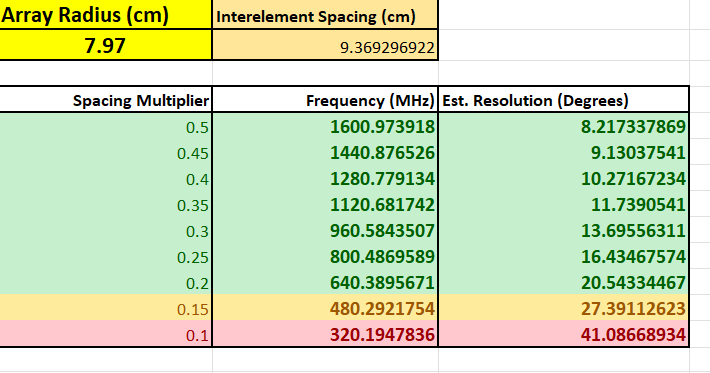Select the 1600.973918 frequency cell
710x373 pixels.
point(325,126)
